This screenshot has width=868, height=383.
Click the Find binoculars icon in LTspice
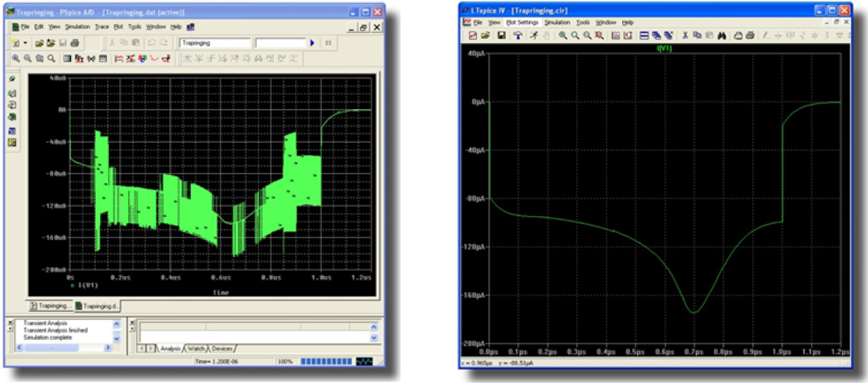point(722,35)
